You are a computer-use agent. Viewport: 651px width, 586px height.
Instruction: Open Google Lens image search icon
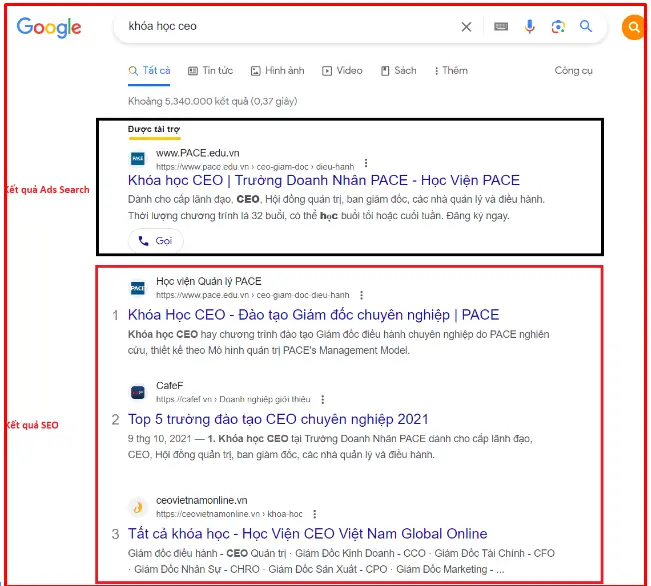point(558,27)
